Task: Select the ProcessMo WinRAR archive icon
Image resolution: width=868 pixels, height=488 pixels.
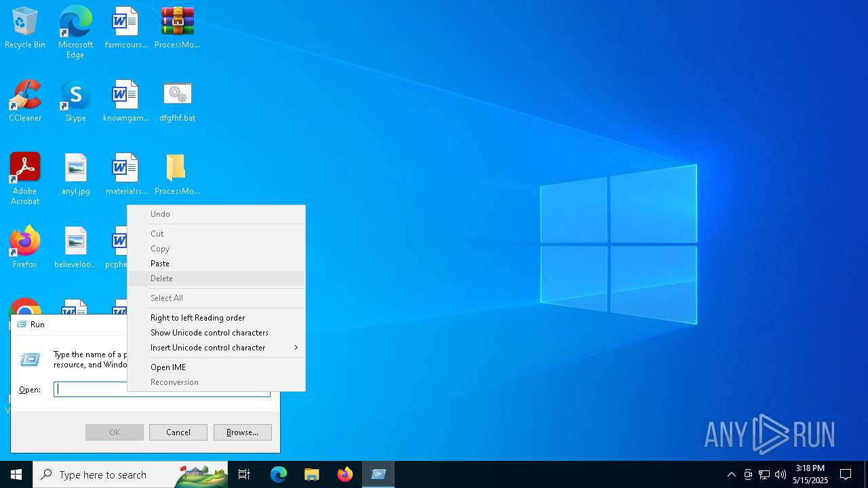Action: 177,28
